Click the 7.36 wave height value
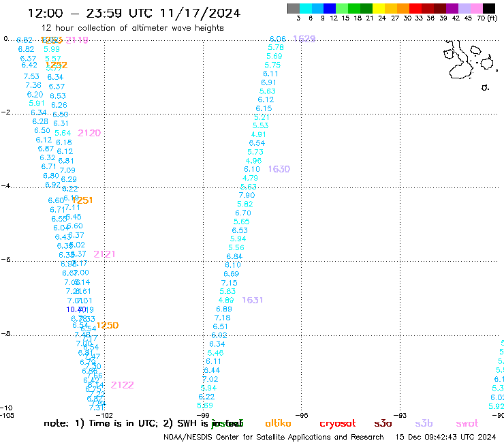Screen dimensions: 504x443 point(33,86)
